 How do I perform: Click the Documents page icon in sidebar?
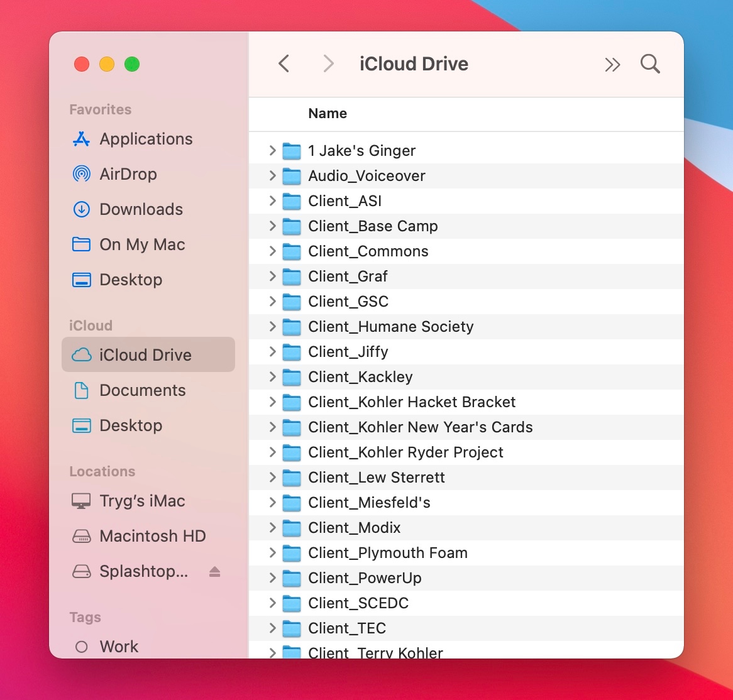pos(81,390)
